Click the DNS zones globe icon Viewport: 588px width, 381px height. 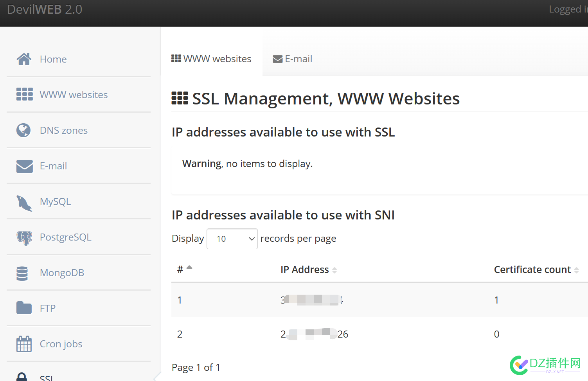(x=23, y=130)
